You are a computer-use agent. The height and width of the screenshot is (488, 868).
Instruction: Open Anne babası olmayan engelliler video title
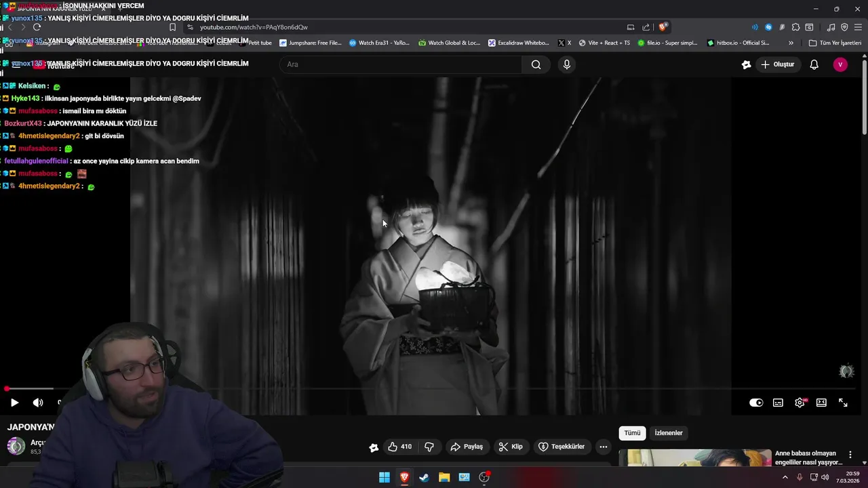point(808,457)
